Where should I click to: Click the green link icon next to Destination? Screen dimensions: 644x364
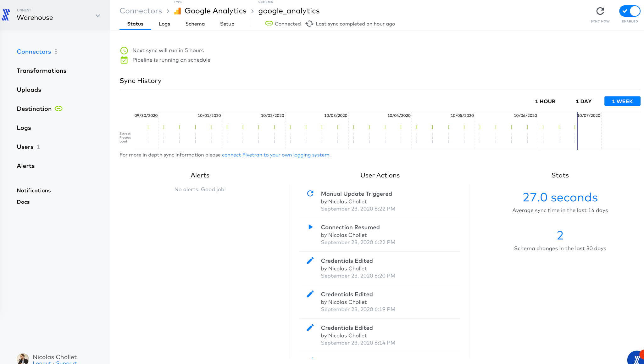[x=59, y=109]
